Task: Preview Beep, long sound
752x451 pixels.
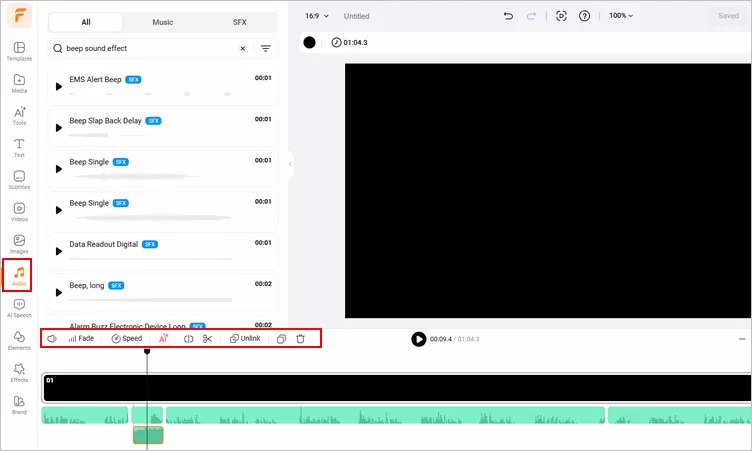Action: tap(59, 293)
